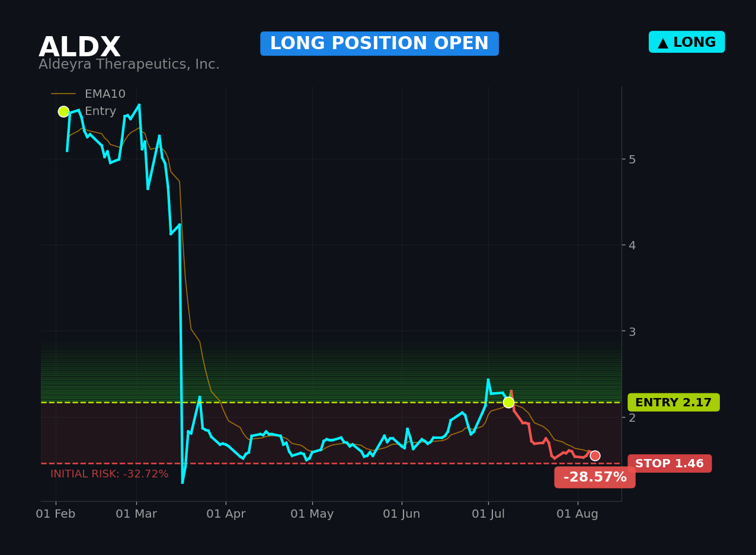Click the 01 Apr axis label
This screenshot has width=756, height=555.
(x=226, y=514)
